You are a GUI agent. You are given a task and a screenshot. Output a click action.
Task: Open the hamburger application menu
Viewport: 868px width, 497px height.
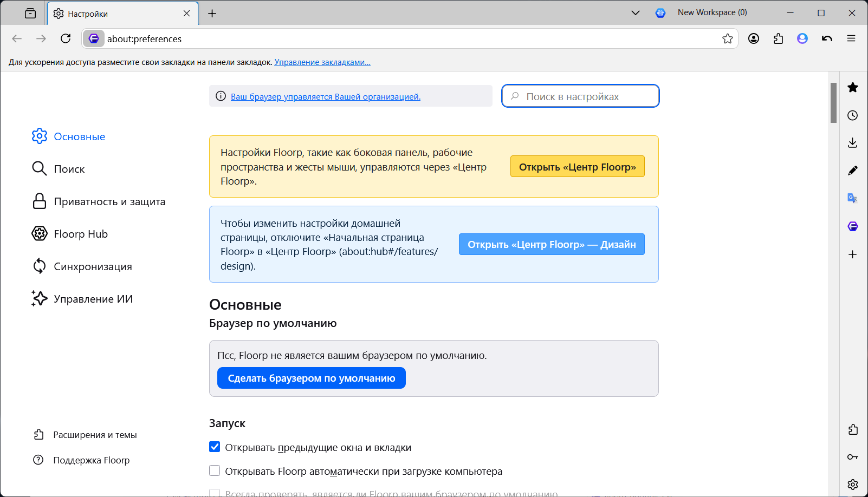[x=851, y=38]
